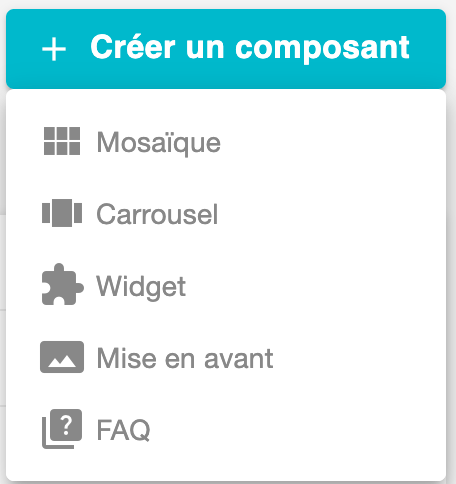Click the 'Créer un composant' text label

click(x=250, y=48)
